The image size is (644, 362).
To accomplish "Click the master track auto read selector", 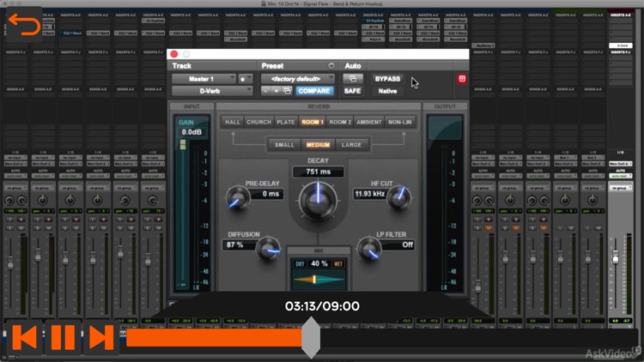I will click(621, 176).
